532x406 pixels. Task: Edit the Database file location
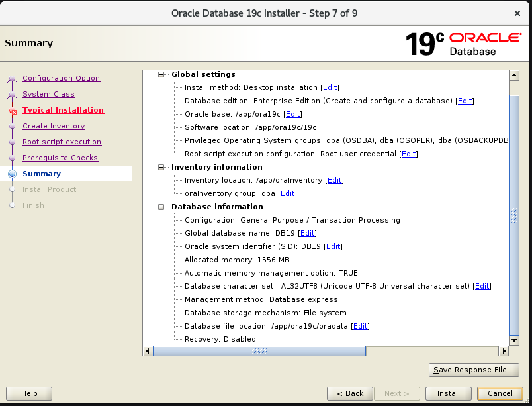[x=361, y=326]
